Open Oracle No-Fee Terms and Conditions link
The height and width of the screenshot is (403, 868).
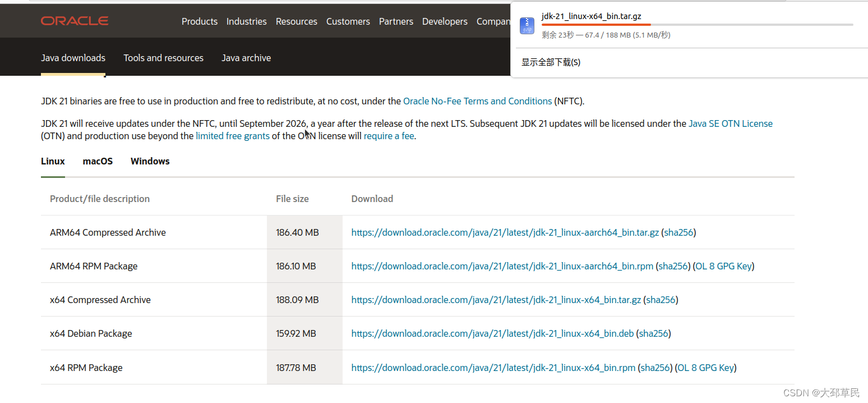click(x=478, y=101)
